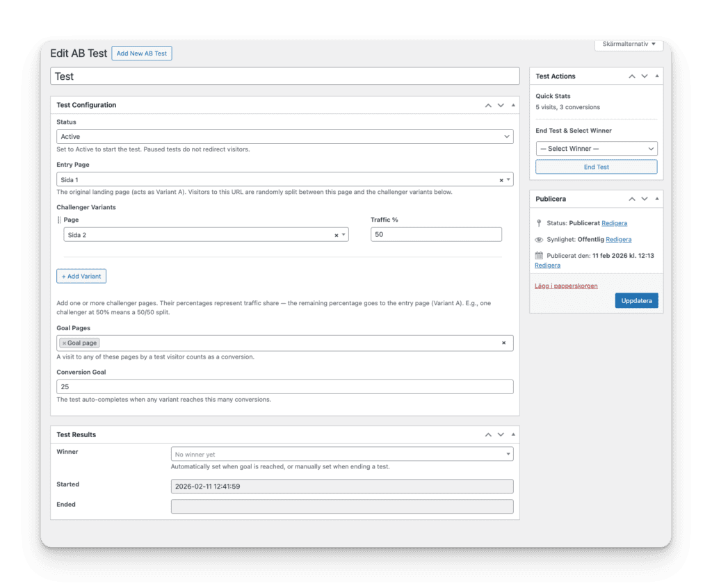712x588 pixels.
Task: Move Test Actions down using the down chevron
Action: [644, 76]
